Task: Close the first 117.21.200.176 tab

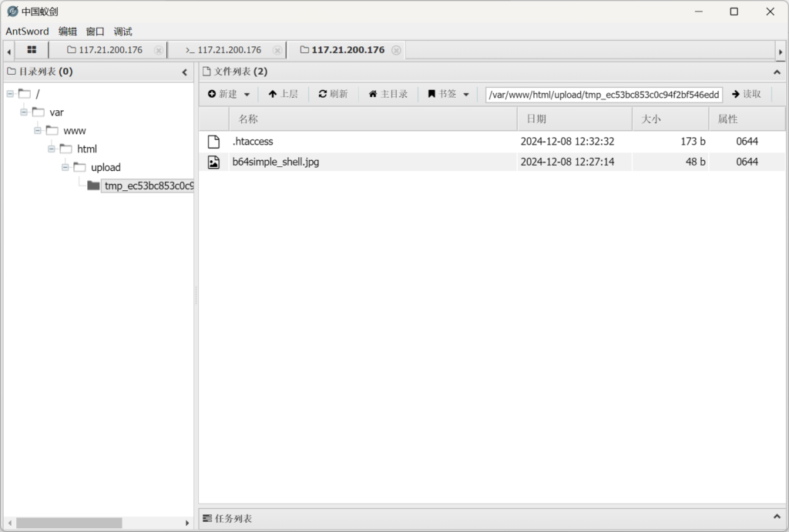Action: [x=159, y=50]
